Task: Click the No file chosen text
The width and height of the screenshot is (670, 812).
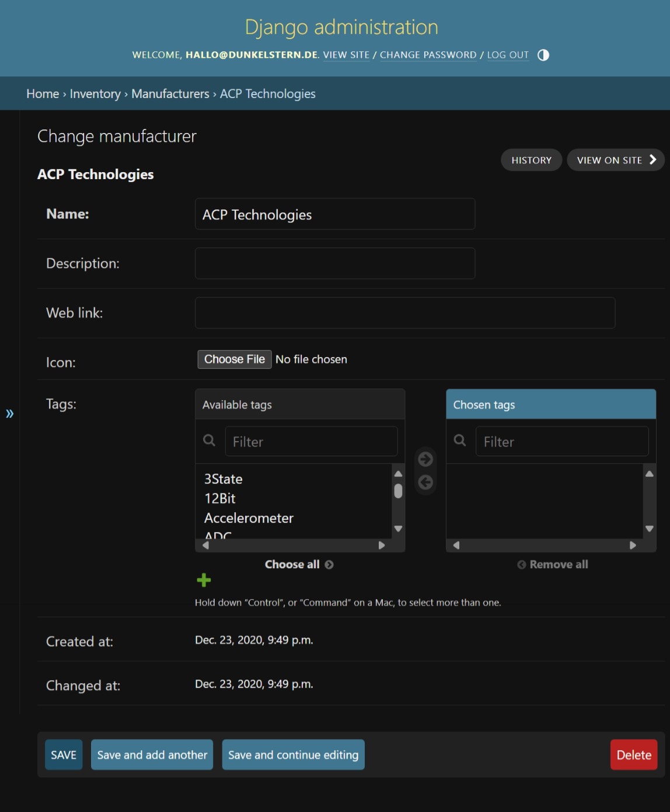Action: [311, 359]
